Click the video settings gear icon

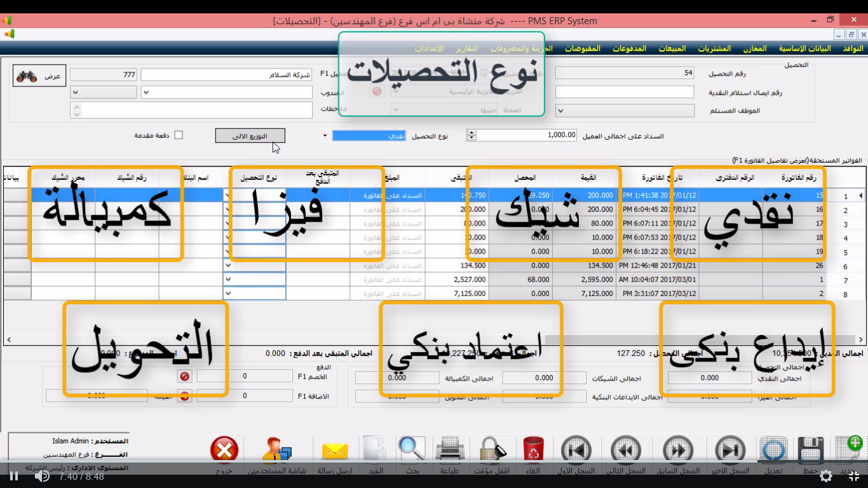(826, 476)
